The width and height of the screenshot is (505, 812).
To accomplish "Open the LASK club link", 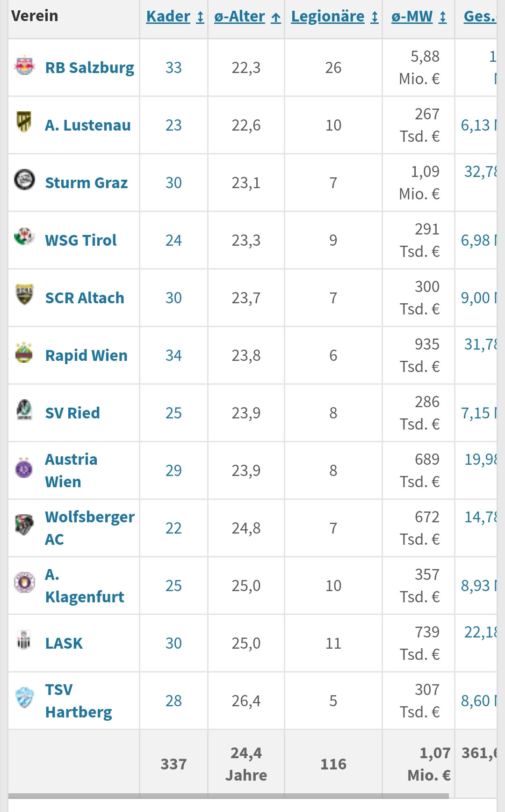I will (64, 644).
